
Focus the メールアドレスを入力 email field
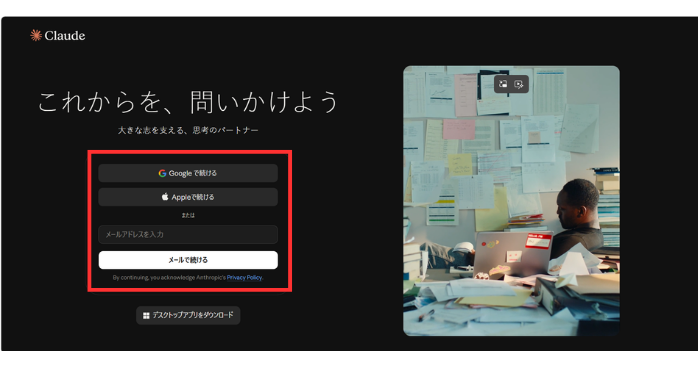pos(188,234)
